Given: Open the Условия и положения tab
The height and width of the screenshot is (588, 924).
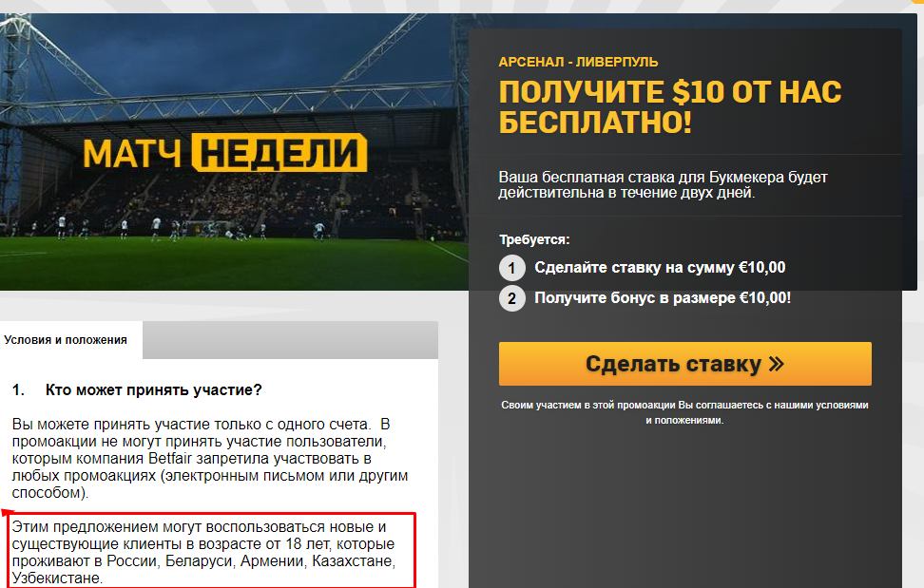Looking at the screenshot, I should (66, 340).
